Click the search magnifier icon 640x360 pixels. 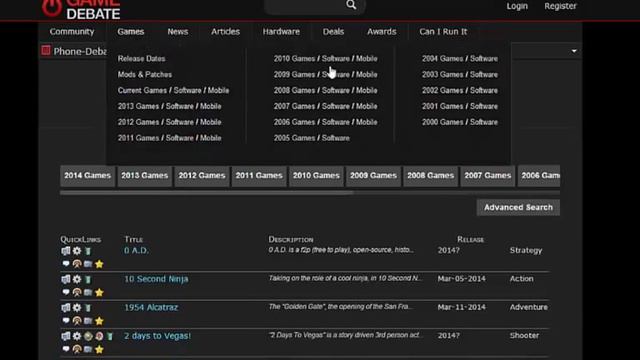pyautogui.click(x=351, y=5)
